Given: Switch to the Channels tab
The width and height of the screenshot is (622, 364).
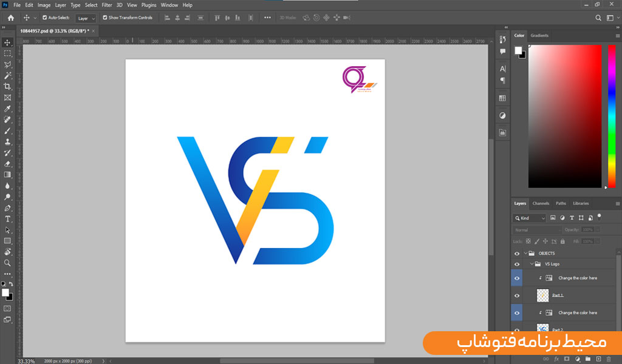Looking at the screenshot, I should coord(540,204).
